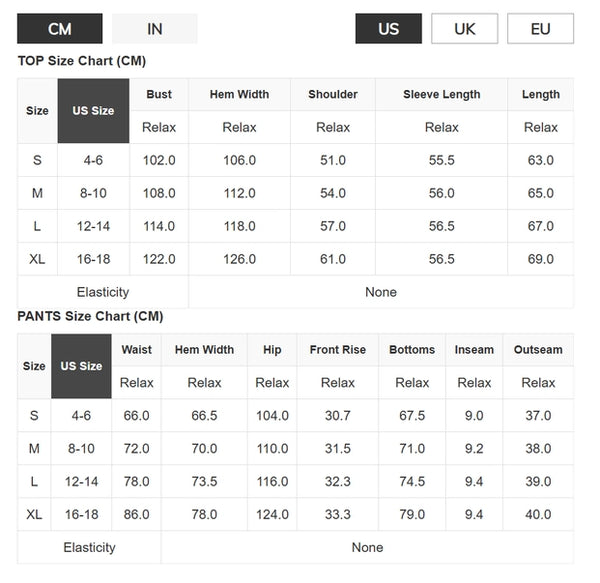Click the Shoulder column header

pyautogui.click(x=333, y=94)
